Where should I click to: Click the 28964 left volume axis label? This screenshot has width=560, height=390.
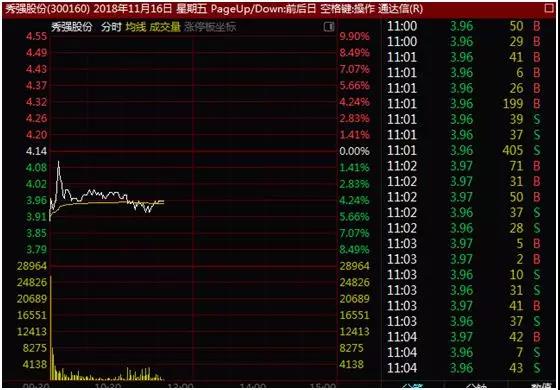point(32,266)
